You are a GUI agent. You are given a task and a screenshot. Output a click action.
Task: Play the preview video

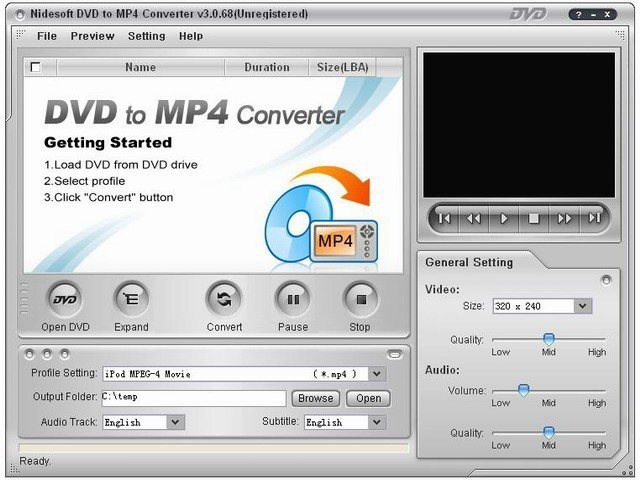pyautogui.click(x=504, y=219)
